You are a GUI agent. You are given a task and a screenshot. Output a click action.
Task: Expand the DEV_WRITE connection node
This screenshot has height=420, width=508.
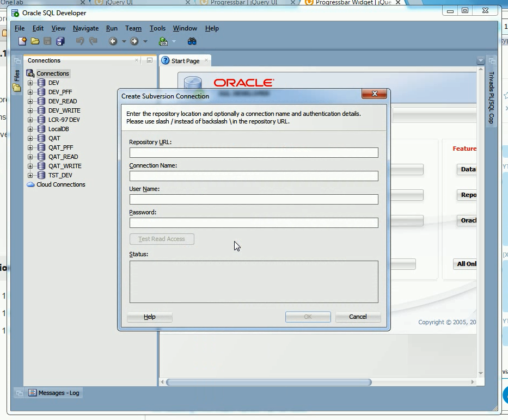coord(30,110)
